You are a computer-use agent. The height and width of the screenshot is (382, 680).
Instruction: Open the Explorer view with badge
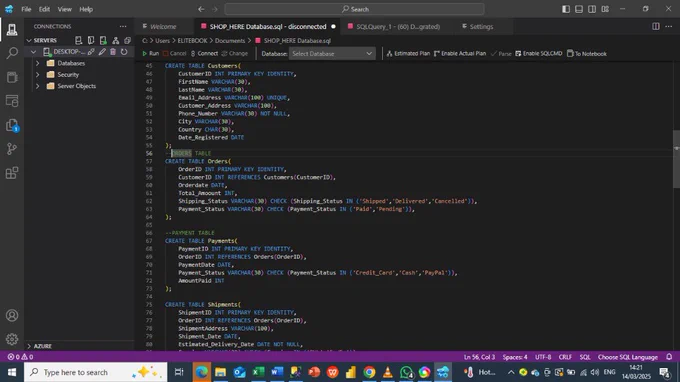point(12,125)
